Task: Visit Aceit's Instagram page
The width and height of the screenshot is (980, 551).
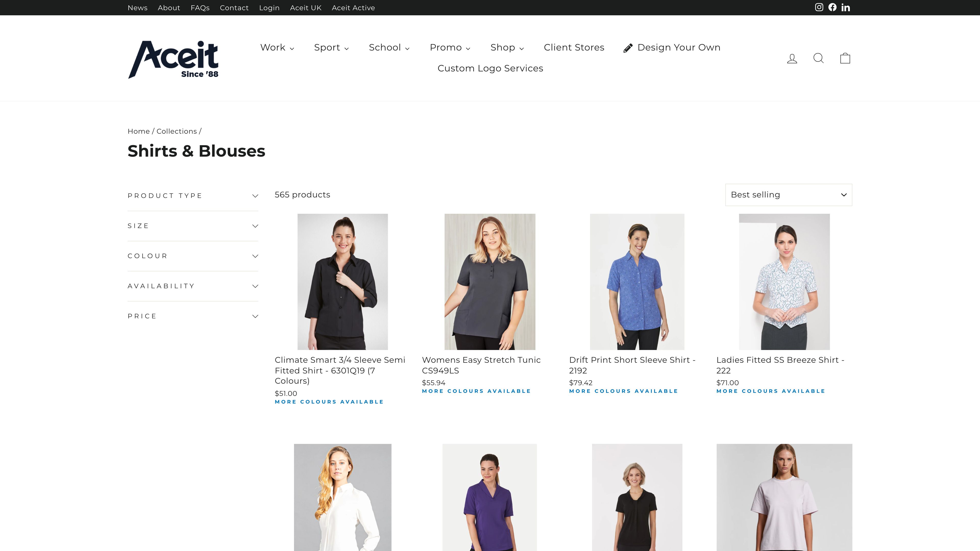Action: tap(819, 7)
